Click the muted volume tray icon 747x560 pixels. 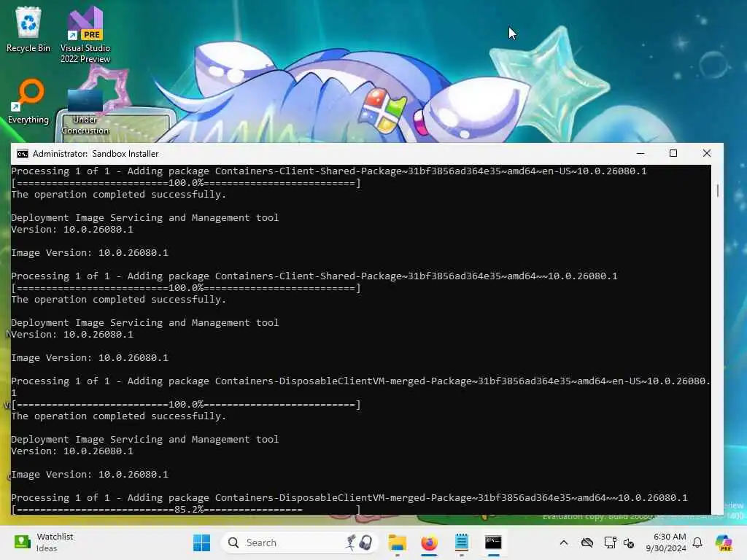tap(628, 542)
